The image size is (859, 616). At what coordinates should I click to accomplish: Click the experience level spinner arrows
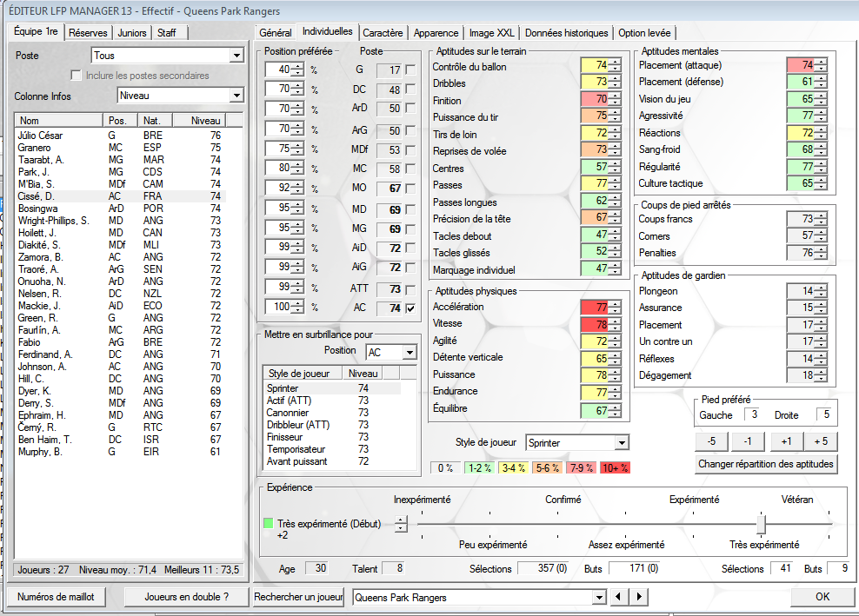[x=401, y=524]
